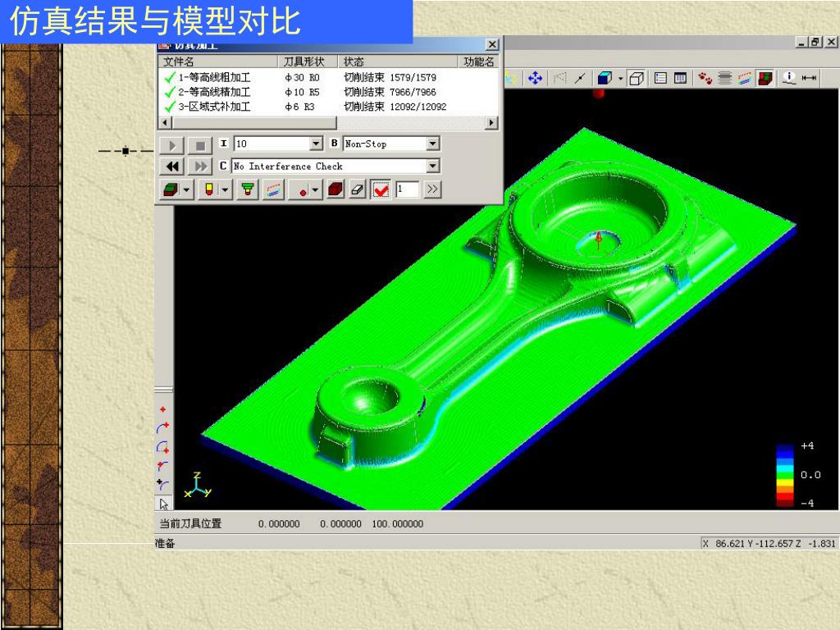The width and height of the screenshot is (840, 630).
Task: Select the distance measure icon
Action: point(810,78)
